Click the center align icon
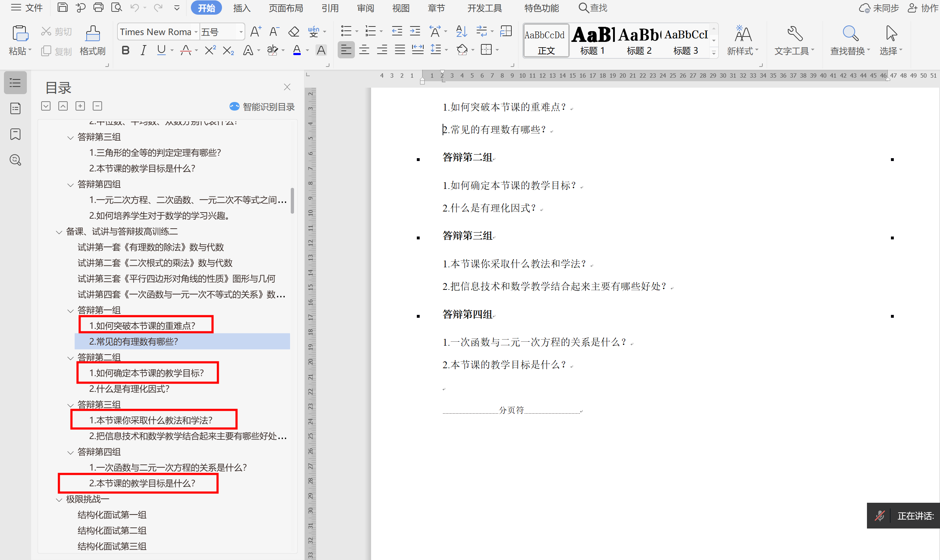Screen dimensions: 940x560 pos(364,50)
